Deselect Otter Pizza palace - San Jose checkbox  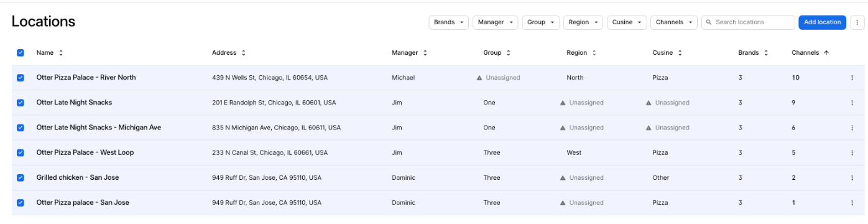point(21,202)
